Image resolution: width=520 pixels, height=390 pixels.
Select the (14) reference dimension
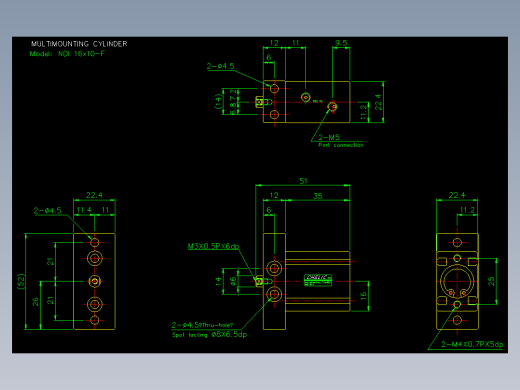(218, 101)
